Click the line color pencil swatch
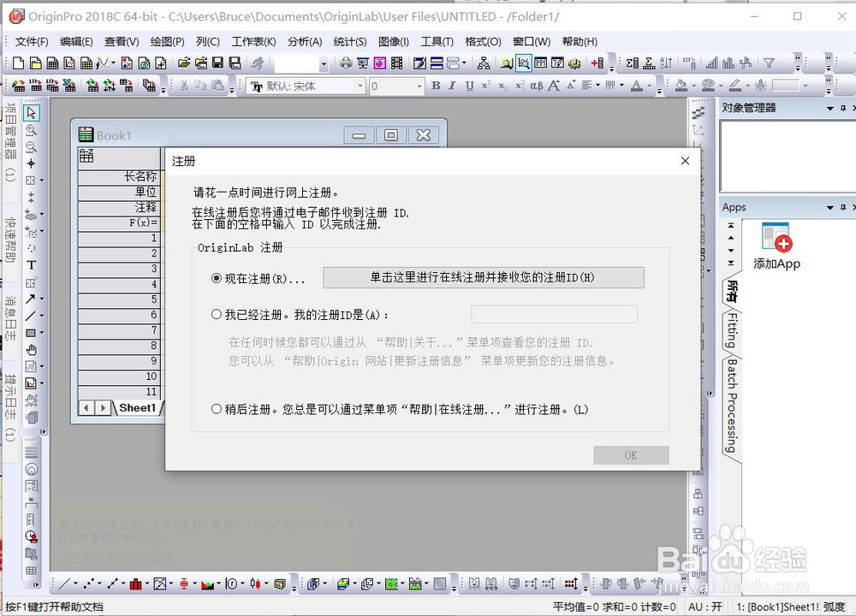The image size is (856, 616). pos(734,86)
